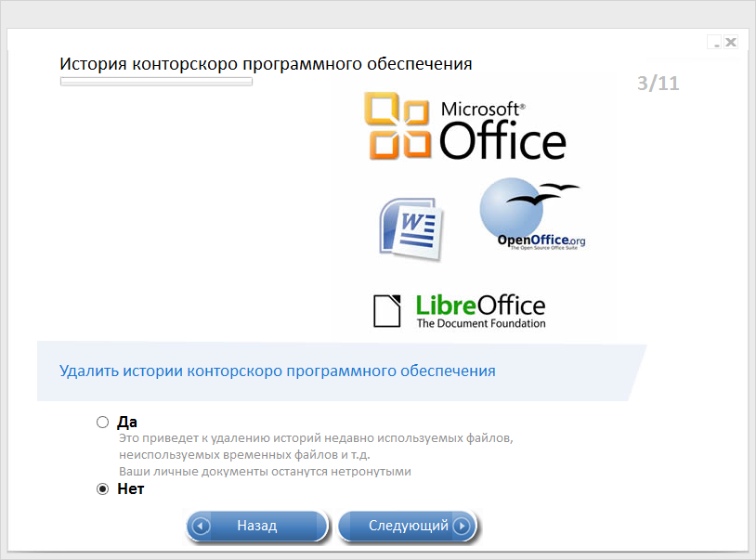Click the LibreOffice logo
Screen dimensions: 756x560
(x=460, y=311)
